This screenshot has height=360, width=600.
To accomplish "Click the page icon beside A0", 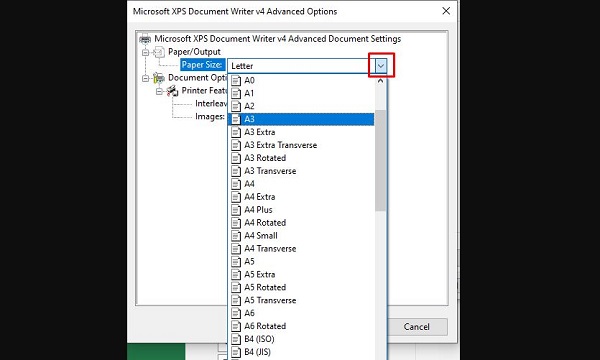I will pos(236,80).
